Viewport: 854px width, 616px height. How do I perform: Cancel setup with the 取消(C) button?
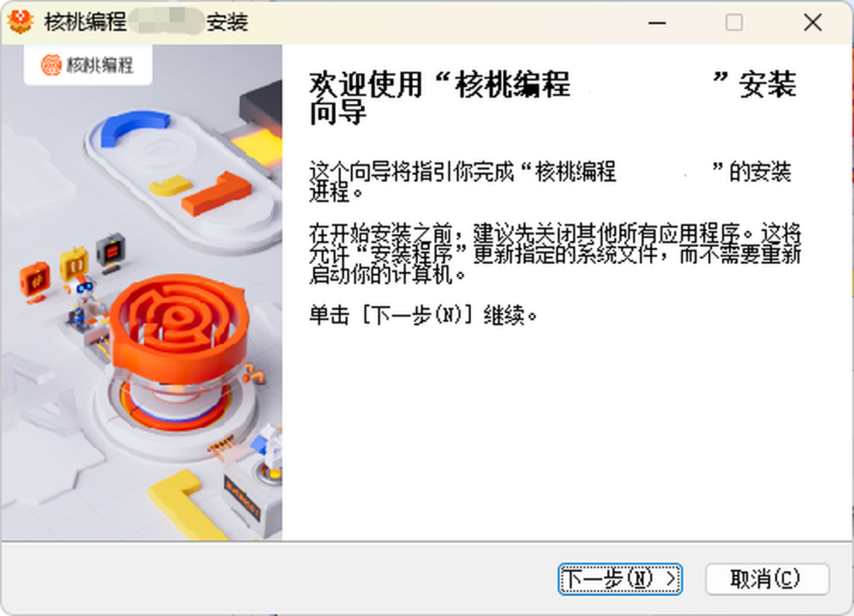[767, 579]
